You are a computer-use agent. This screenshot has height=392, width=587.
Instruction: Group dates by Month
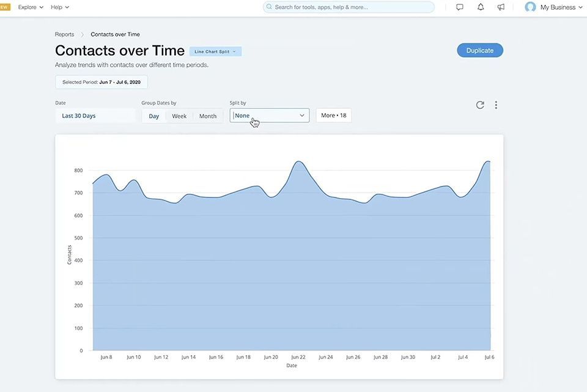click(x=208, y=116)
